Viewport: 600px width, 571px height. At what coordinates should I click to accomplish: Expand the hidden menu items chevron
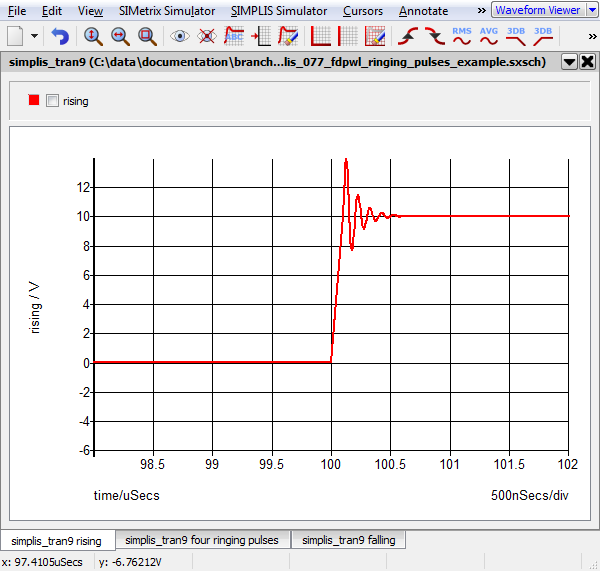click(480, 10)
